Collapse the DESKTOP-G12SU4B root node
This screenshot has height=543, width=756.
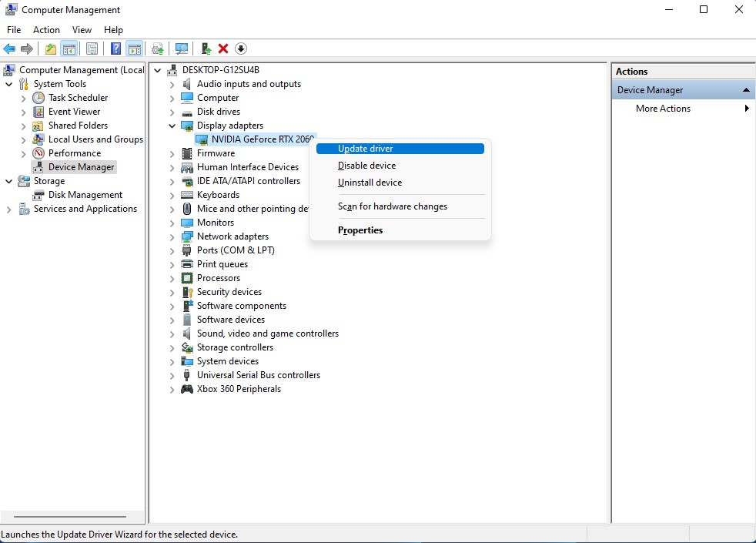[158, 70]
